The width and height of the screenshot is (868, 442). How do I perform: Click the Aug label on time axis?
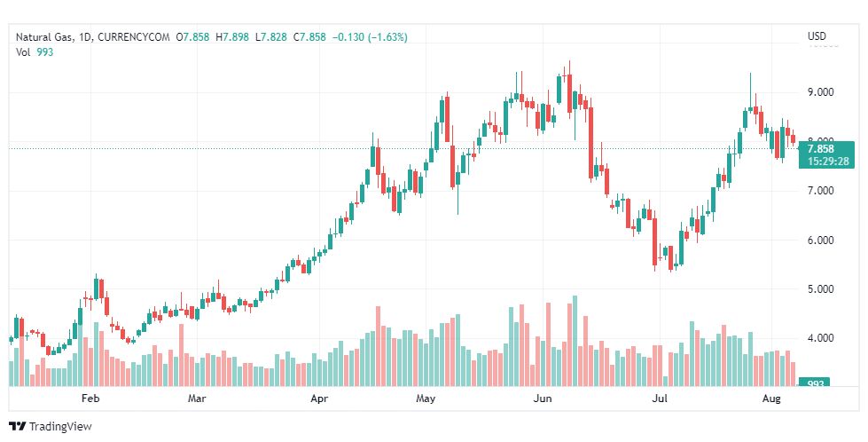point(771,399)
